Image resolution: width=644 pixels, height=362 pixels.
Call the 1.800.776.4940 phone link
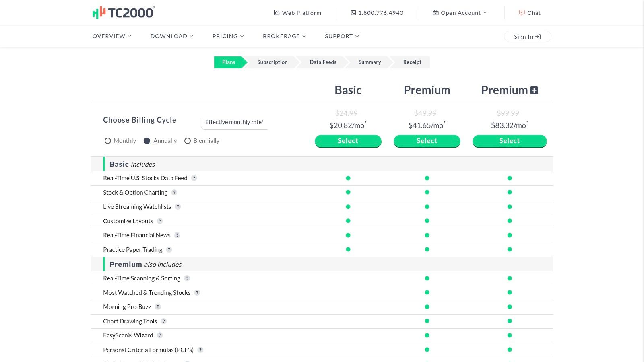(x=377, y=13)
